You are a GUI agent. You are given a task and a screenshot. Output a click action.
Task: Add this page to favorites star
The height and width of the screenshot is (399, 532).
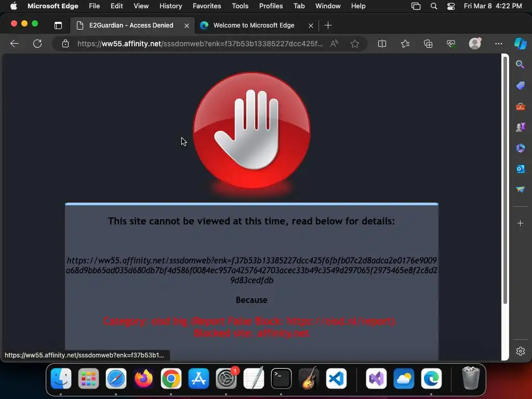click(355, 44)
